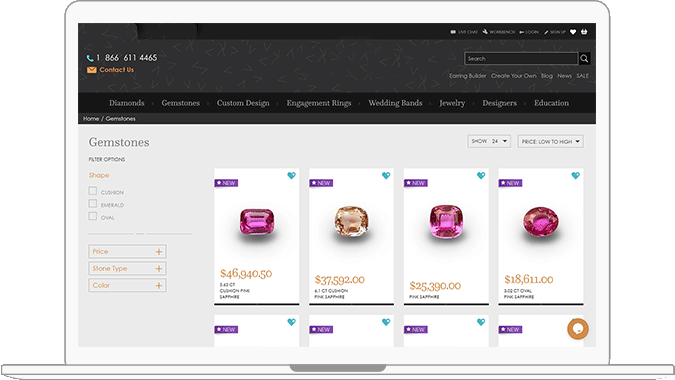The height and width of the screenshot is (380, 675).
Task: Click the search magnifier icon
Action: click(x=584, y=59)
